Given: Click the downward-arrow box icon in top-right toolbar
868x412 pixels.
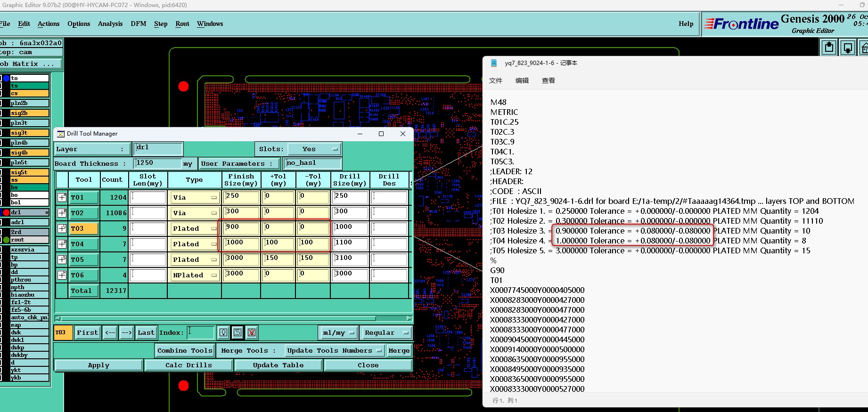Looking at the screenshot, I should (847, 48).
